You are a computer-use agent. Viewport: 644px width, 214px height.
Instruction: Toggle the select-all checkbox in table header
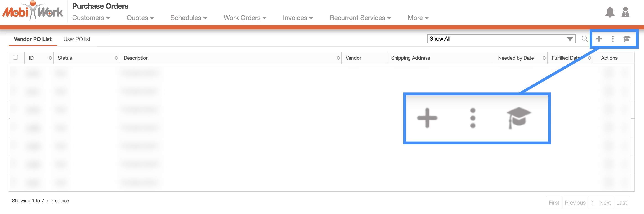[x=16, y=57]
